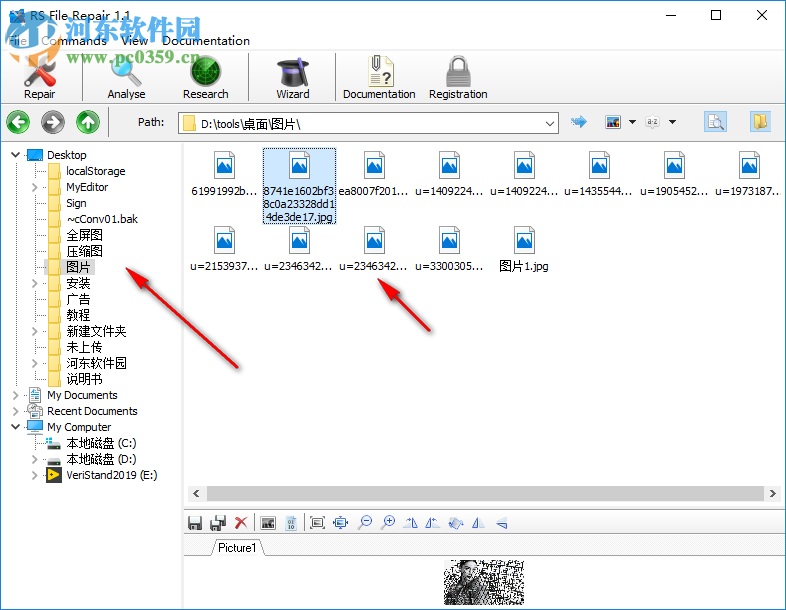786x610 pixels.
Task: Select file 图片1.jpg
Action: pyautogui.click(x=524, y=250)
